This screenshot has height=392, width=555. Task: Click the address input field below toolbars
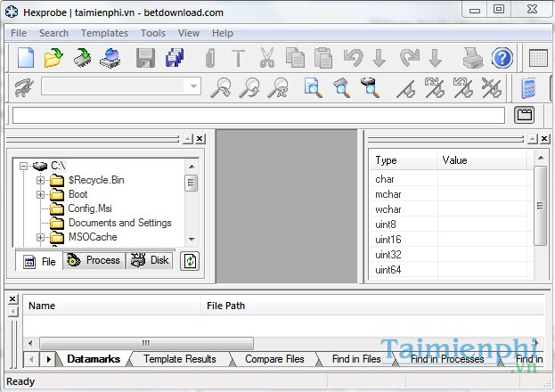258,115
